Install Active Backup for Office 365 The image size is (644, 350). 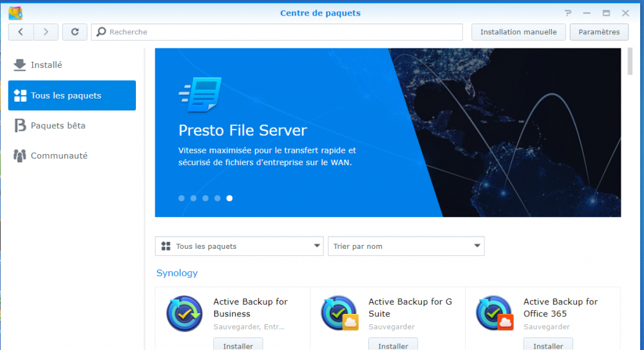[548, 345]
